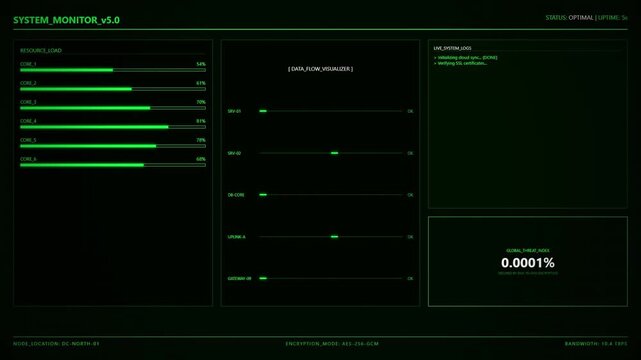
Task: Select the GATEWAY-08 node label
Action: pyautogui.click(x=240, y=279)
